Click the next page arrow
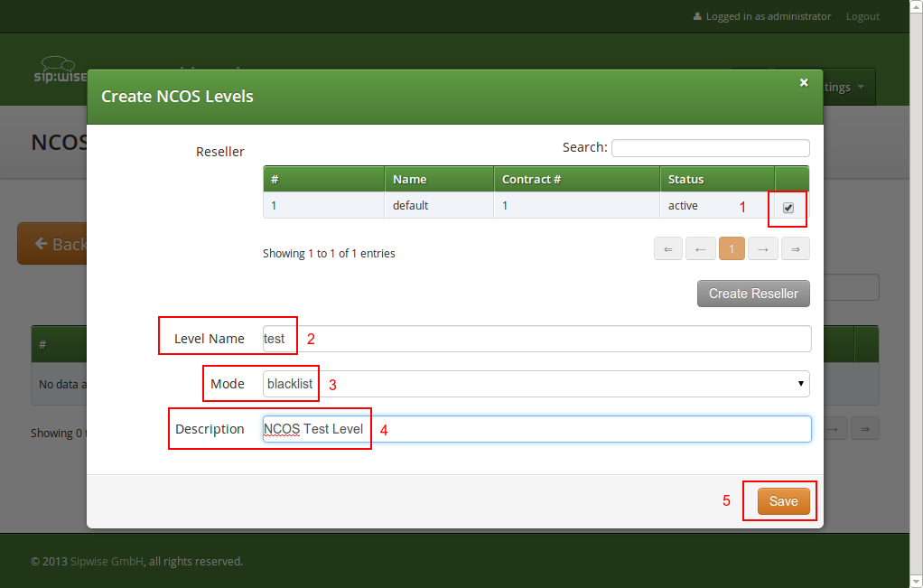 pos(763,248)
